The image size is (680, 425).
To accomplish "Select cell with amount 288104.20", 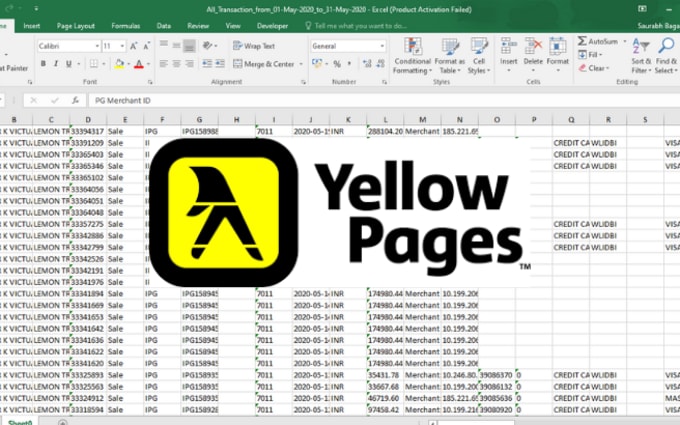I will (385, 131).
